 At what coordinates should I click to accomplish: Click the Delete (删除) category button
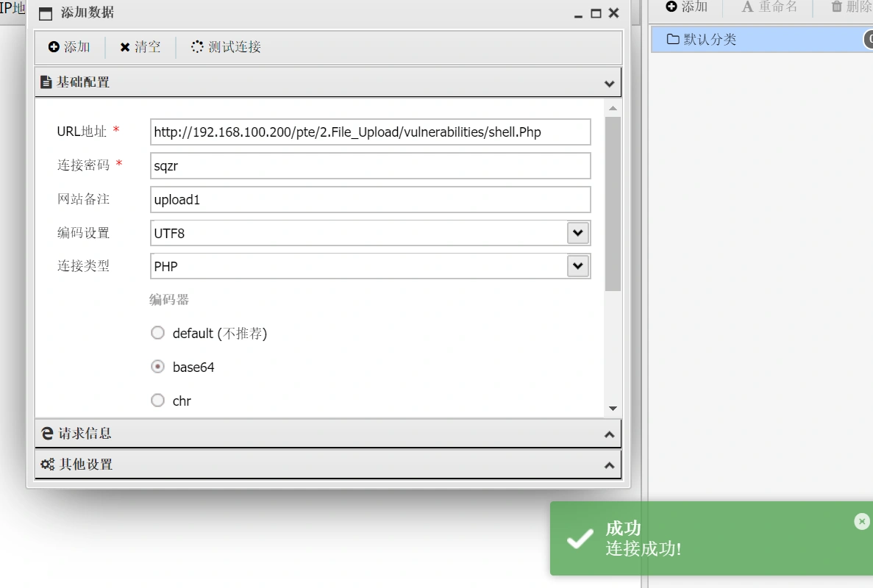851,7
